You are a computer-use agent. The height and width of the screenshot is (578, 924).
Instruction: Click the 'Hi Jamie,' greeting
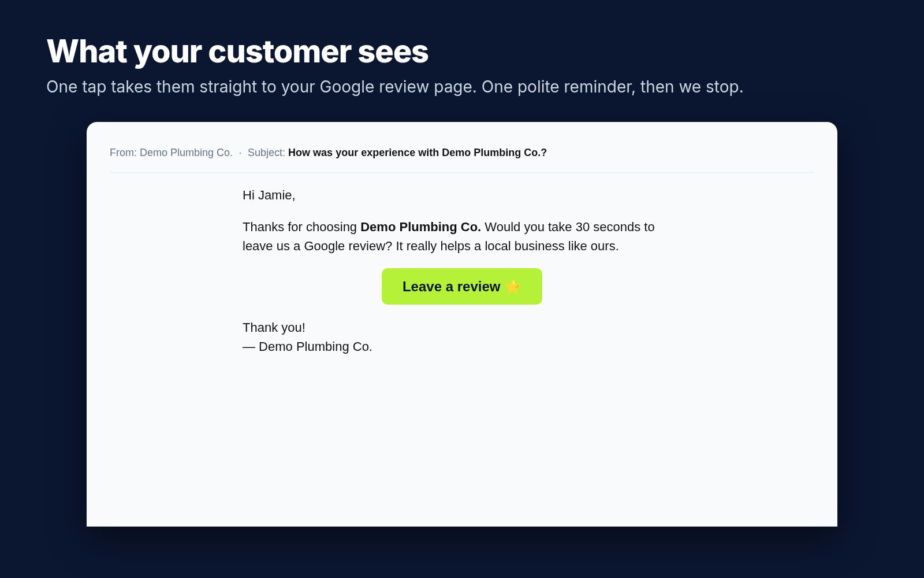pos(269,195)
